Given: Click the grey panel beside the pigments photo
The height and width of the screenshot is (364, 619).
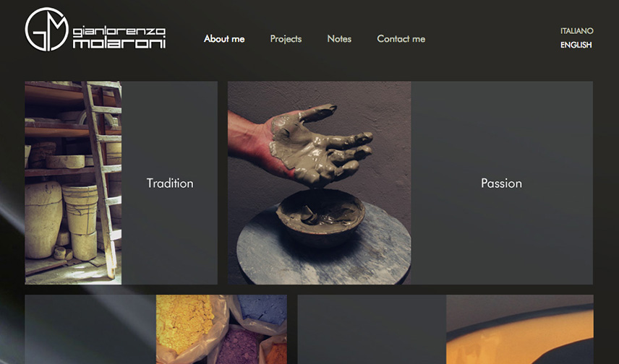Looking at the screenshot, I should pos(90,329).
